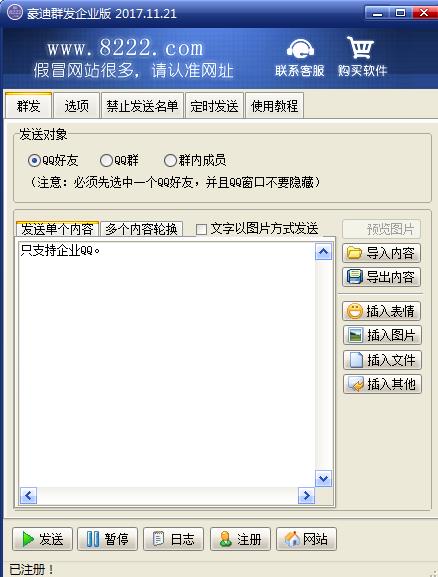
Task: Select the QQ好友 radio button
Action: 34,160
